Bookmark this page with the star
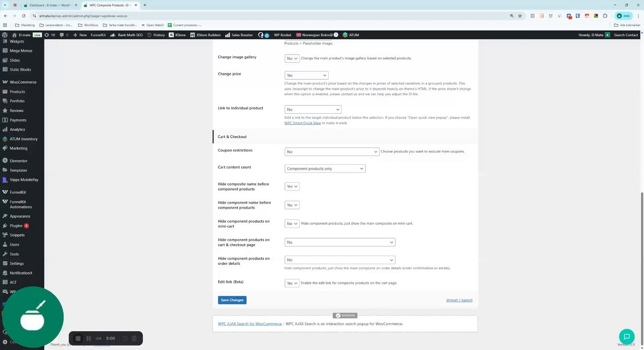 519,16
